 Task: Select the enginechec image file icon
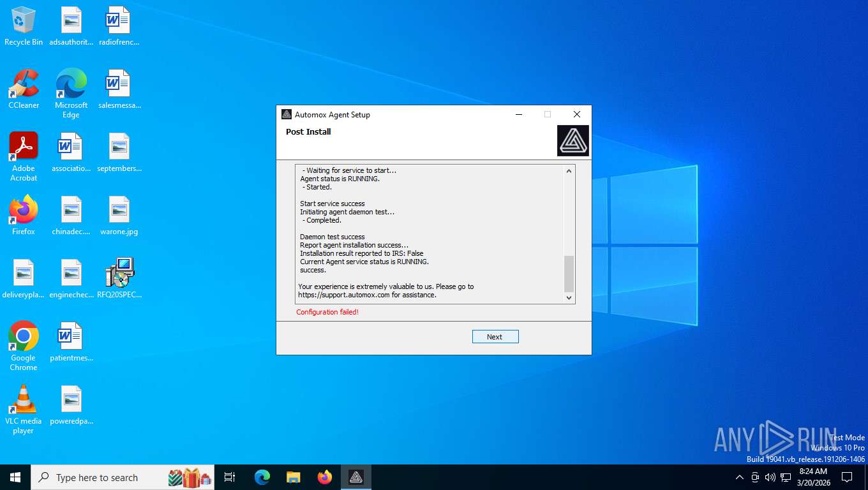click(71, 279)
